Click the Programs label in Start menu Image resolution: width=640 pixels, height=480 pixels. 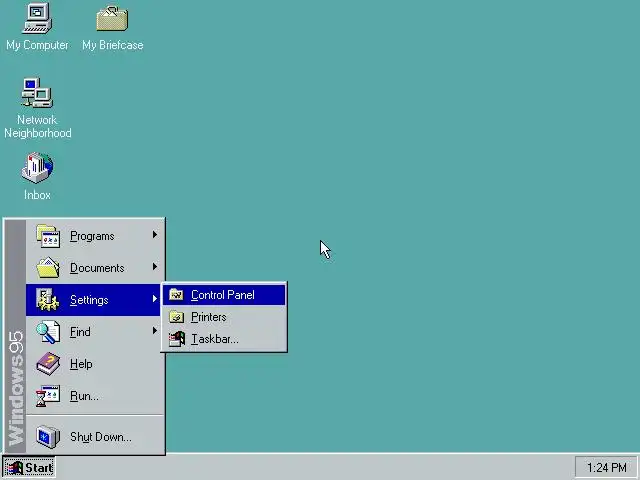coord(92,236)
